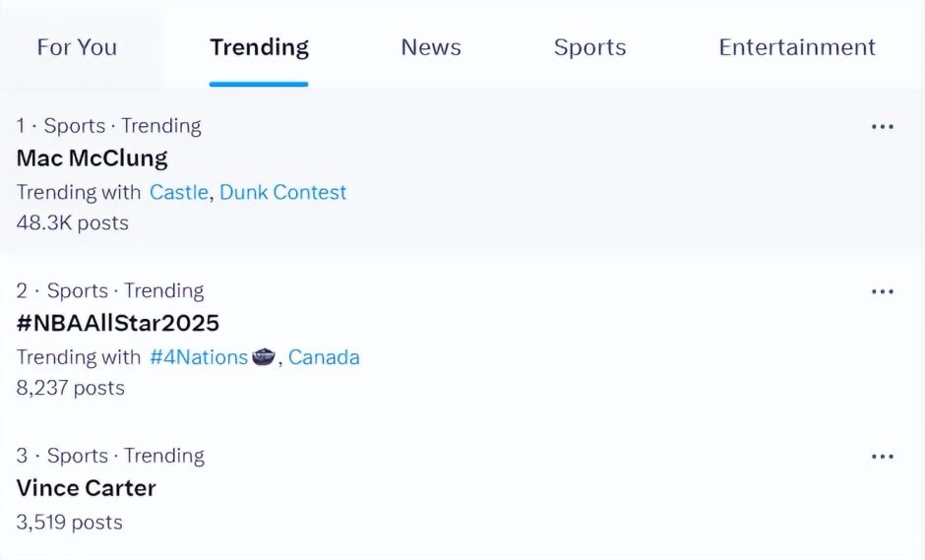This screenshot has height=560, width=925.
Task: Click the Castle related trend link
Action: (178, 192)
